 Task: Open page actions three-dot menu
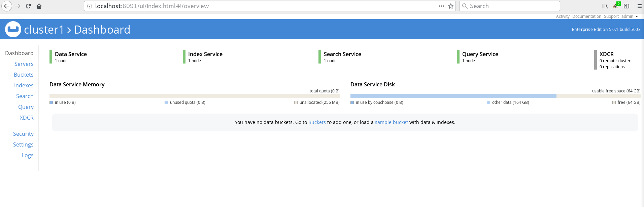[x=441, y=6]
